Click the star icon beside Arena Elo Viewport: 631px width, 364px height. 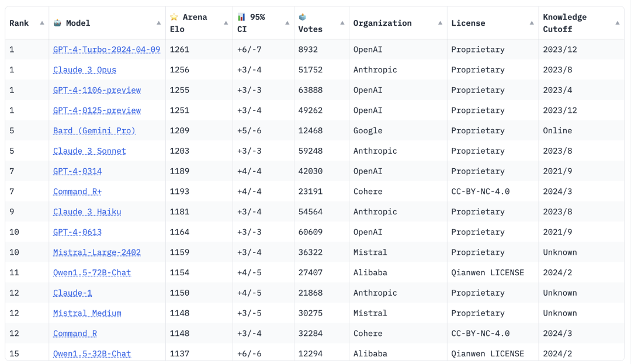click(x=174, y=17)
